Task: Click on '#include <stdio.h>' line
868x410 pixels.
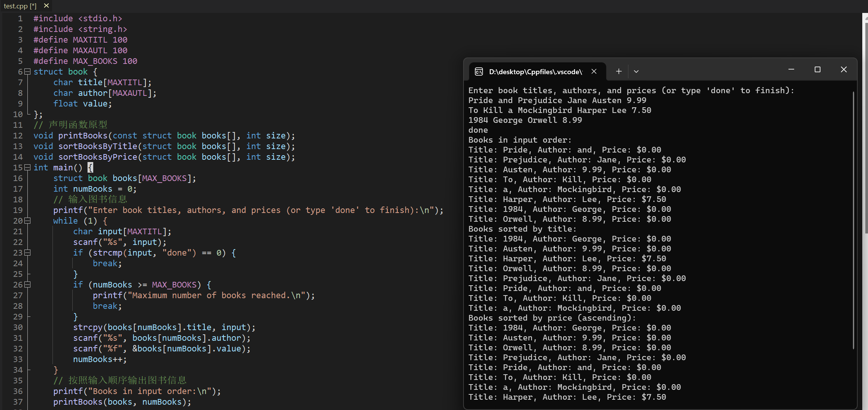Action: [78, 18]
